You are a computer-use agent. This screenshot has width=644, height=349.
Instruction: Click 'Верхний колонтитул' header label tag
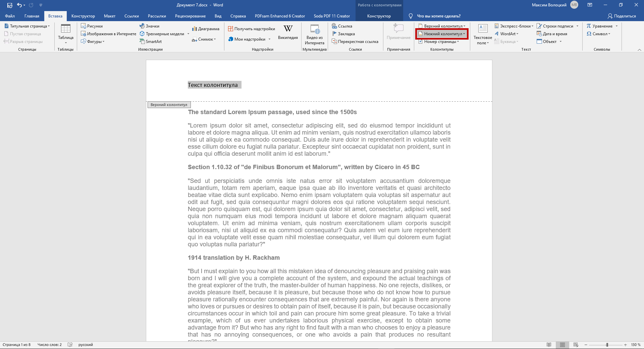(x=169, y=105)
